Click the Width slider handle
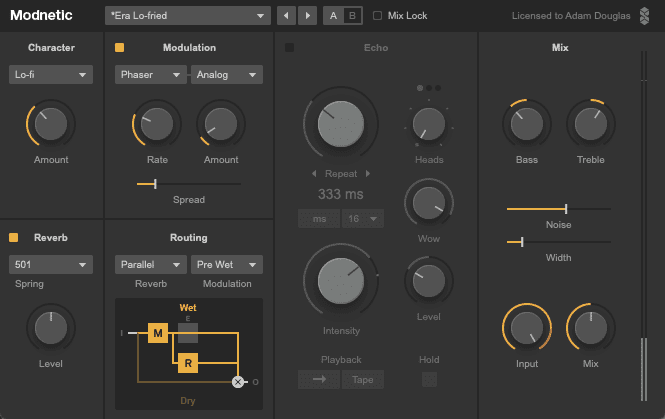The height and width of the screenshot is (419, 665). [522, 242]
